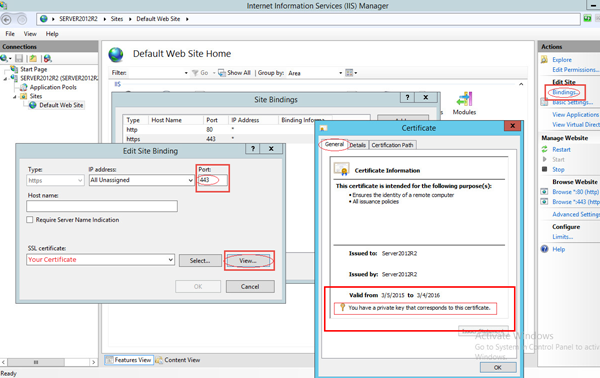
Task: Select the https binding row
Action: click(x=217, y=139)
